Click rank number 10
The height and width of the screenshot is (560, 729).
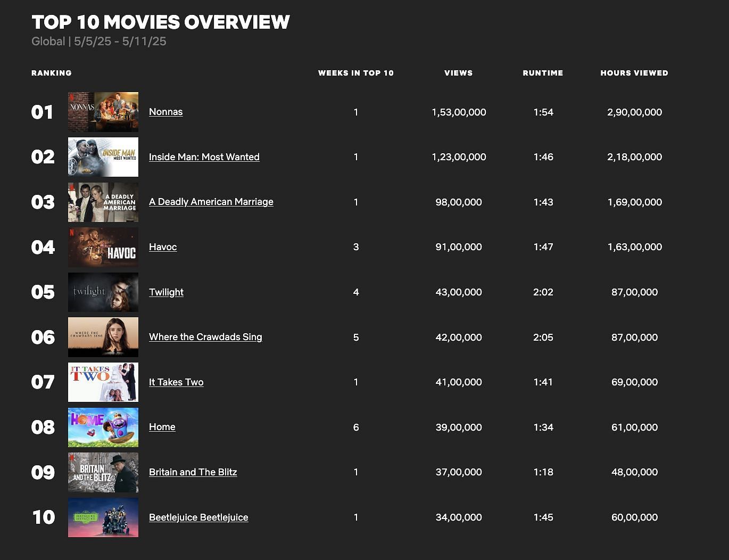pos(43,517)
